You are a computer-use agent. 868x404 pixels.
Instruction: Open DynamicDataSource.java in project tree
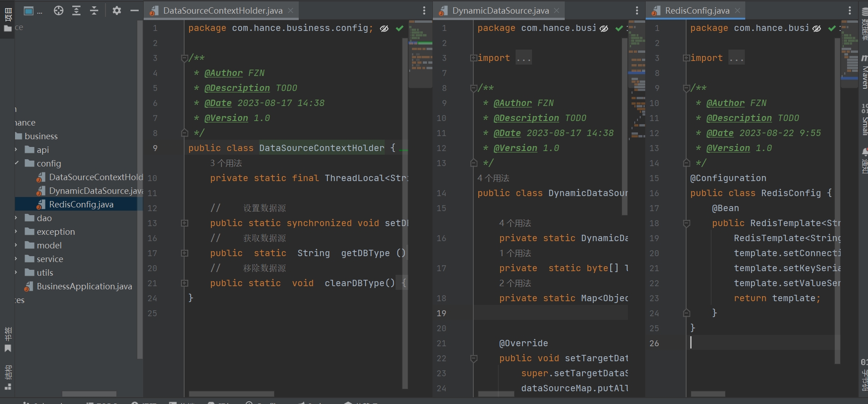point(90,191)
